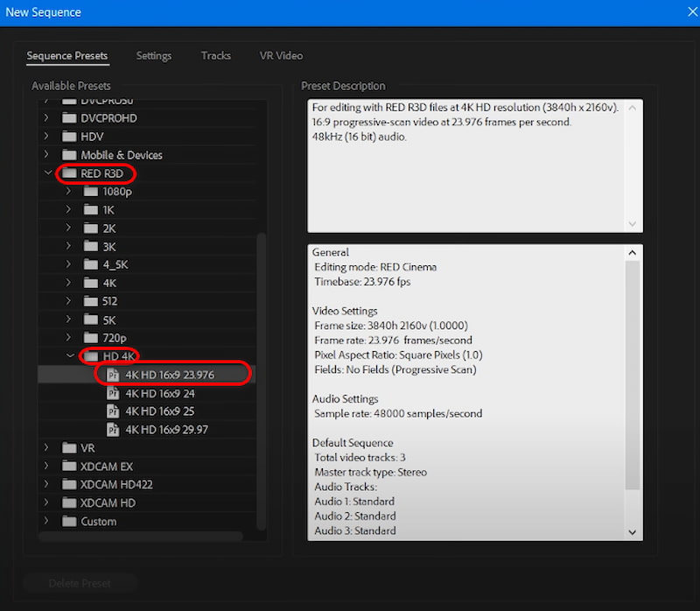The height and width of the screenshot is (611, 700).
Task: Click the DVCPROHD folder icon
Action: coord(69,118)
